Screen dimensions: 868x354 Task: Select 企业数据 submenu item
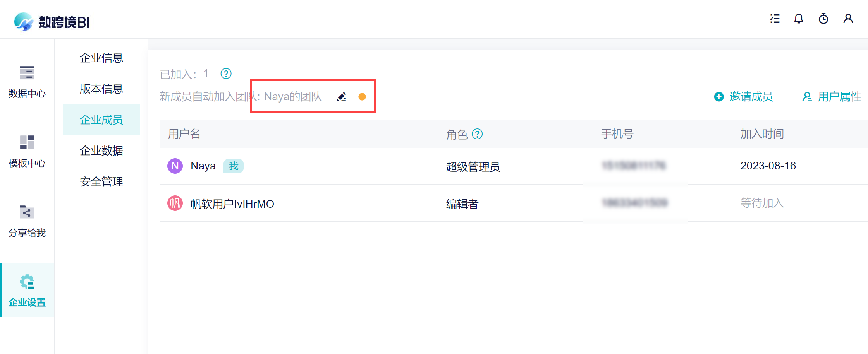101,151
